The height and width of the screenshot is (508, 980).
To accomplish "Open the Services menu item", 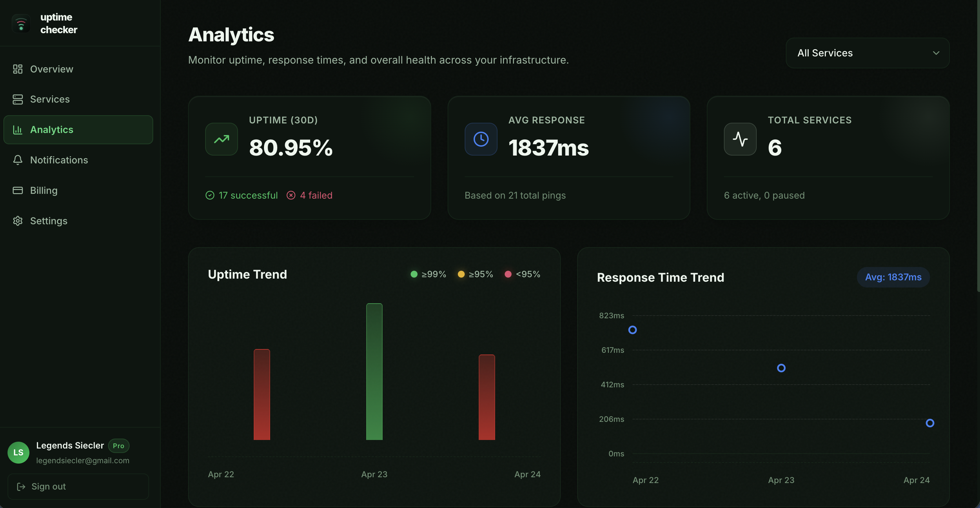I will pyautogui.click(x=78, y=99).
